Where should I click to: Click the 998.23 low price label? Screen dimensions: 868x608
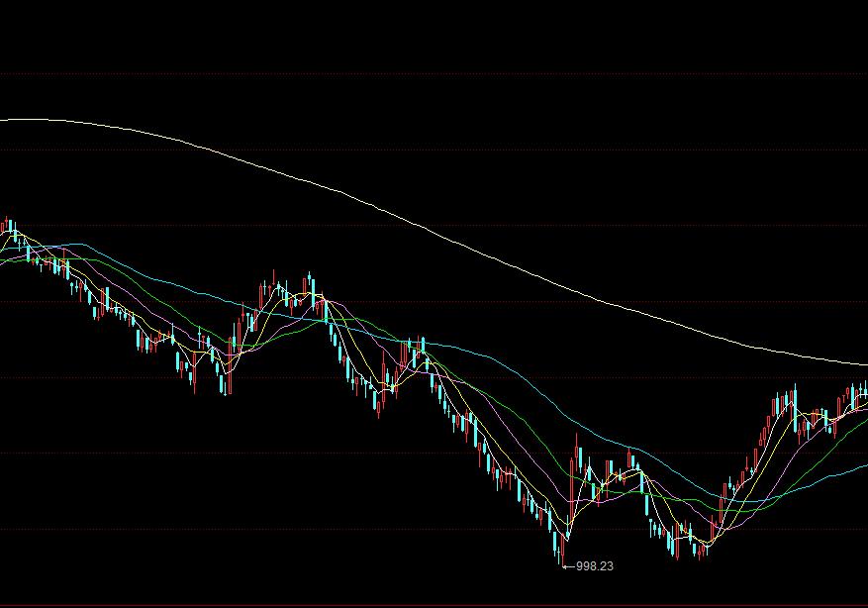click(595, 566)
